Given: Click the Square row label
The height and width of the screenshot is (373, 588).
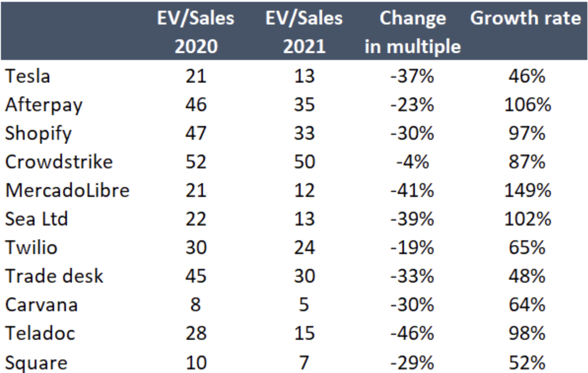Looking at the screenshot, I should [x=36, y=362].
